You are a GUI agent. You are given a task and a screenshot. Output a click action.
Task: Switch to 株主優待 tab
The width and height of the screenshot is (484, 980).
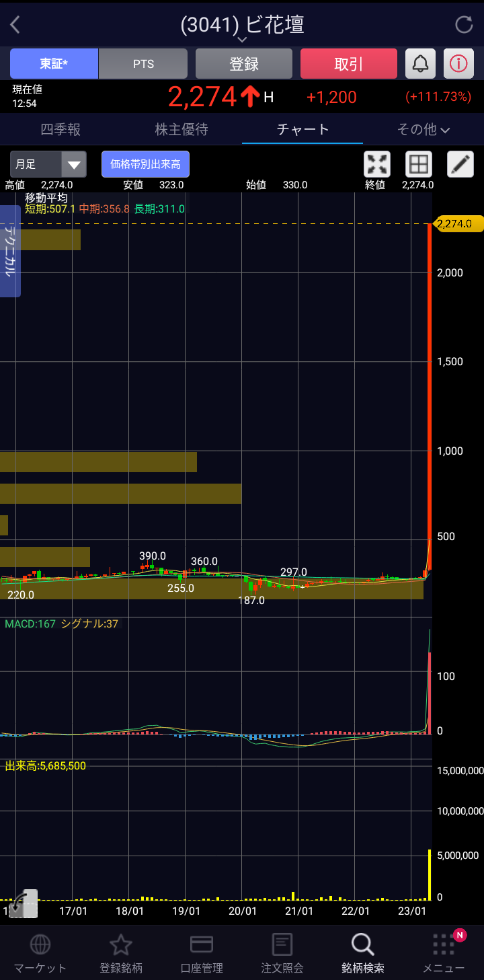pyautogui.click(x=182, y=129)
